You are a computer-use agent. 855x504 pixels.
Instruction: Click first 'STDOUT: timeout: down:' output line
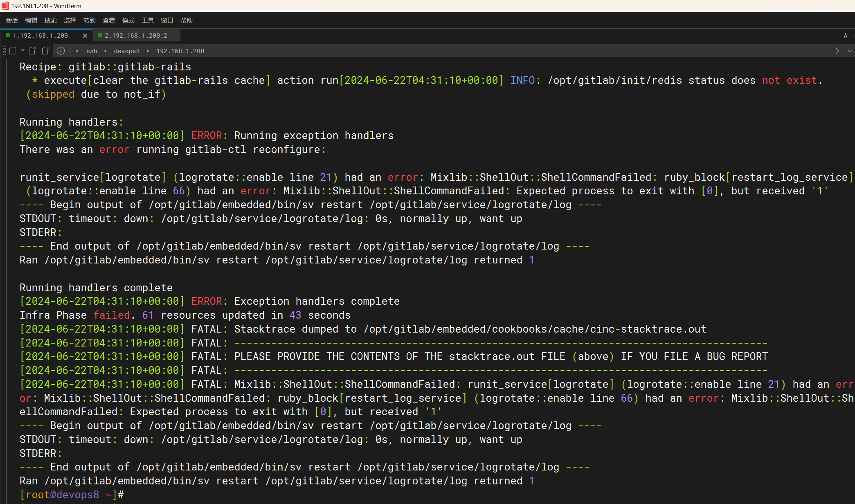pyautogui.click(x=271, y=218)
